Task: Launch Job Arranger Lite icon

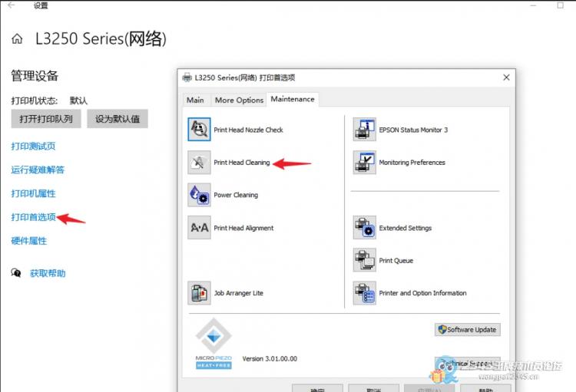Action: click(199, 293)
